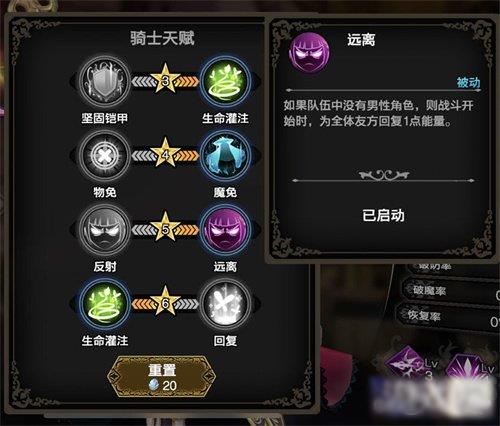Click the 重置 reset button costing 20
Image resolution: width=500 pixels, height=426 pixels.
point(162,377)
